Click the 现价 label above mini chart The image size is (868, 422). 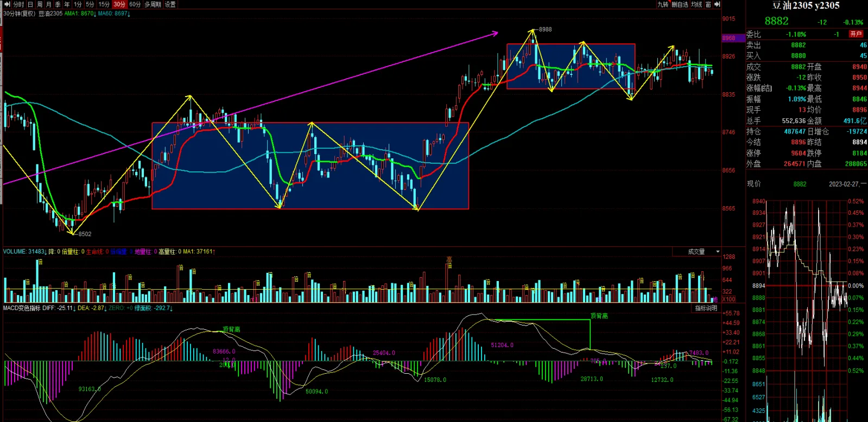(753, 184)
